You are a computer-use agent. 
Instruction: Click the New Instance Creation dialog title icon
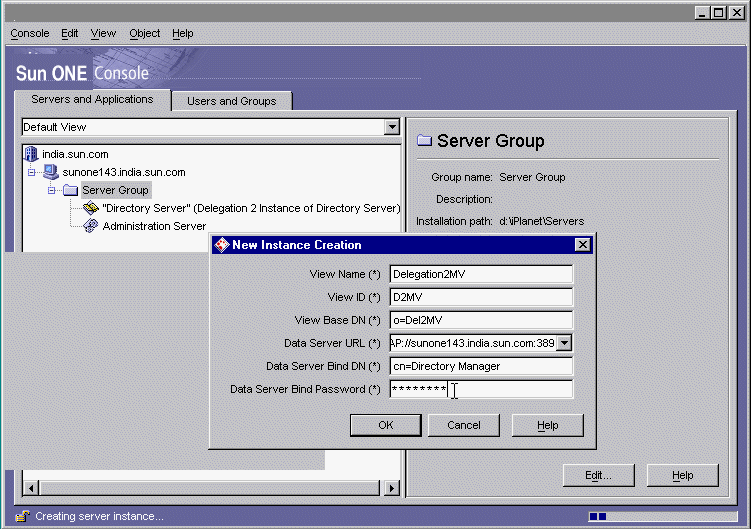click(x=222, y=245)
